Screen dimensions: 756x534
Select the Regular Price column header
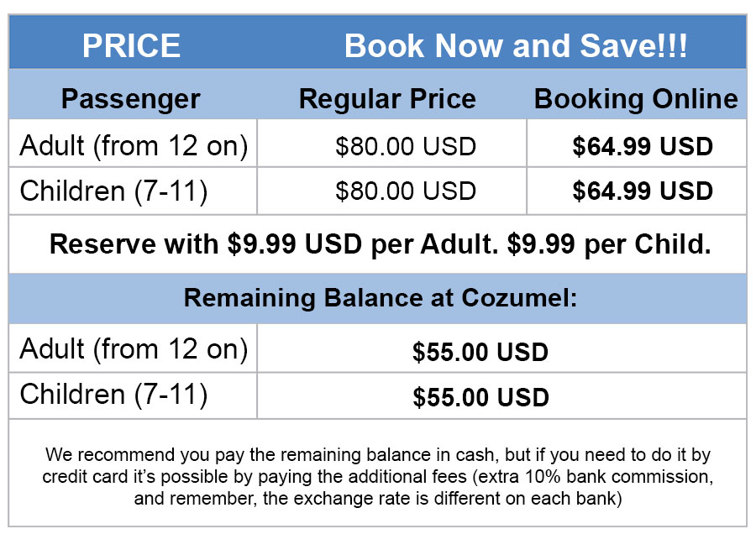coord(387,99)
